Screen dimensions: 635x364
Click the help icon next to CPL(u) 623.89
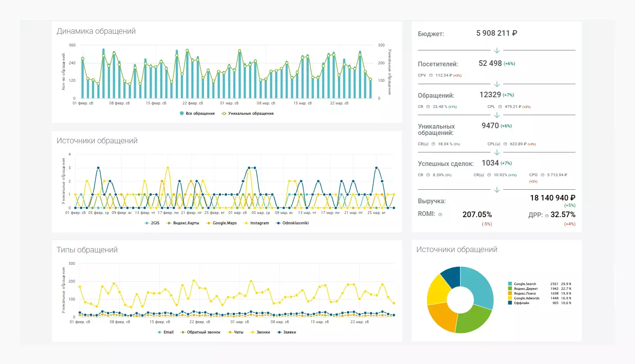505,144
